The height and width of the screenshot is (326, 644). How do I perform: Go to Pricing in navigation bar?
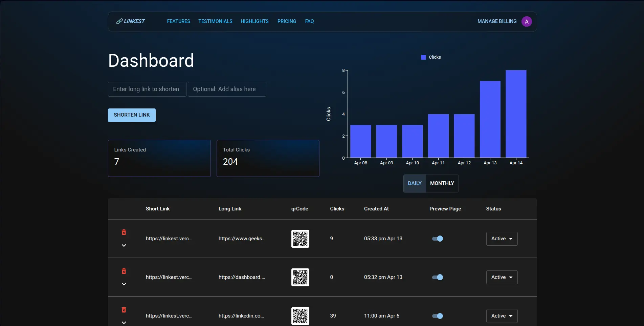coord(287,21)
